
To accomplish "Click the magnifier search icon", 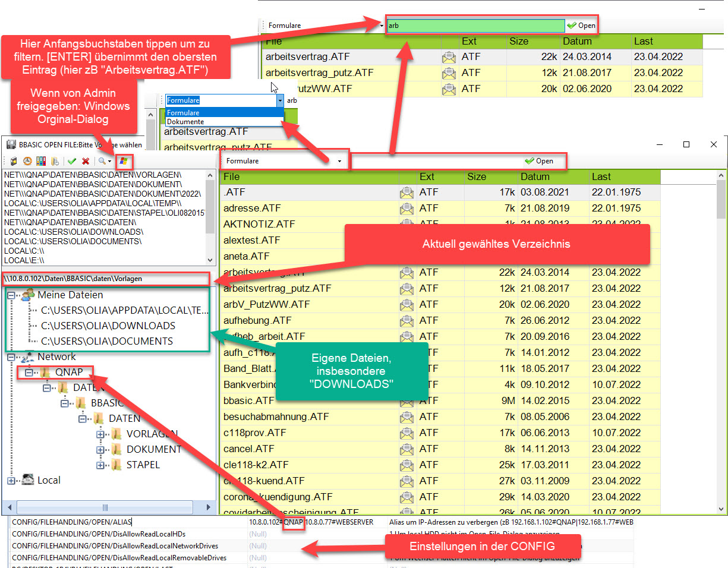I will [x=102, y=161].
